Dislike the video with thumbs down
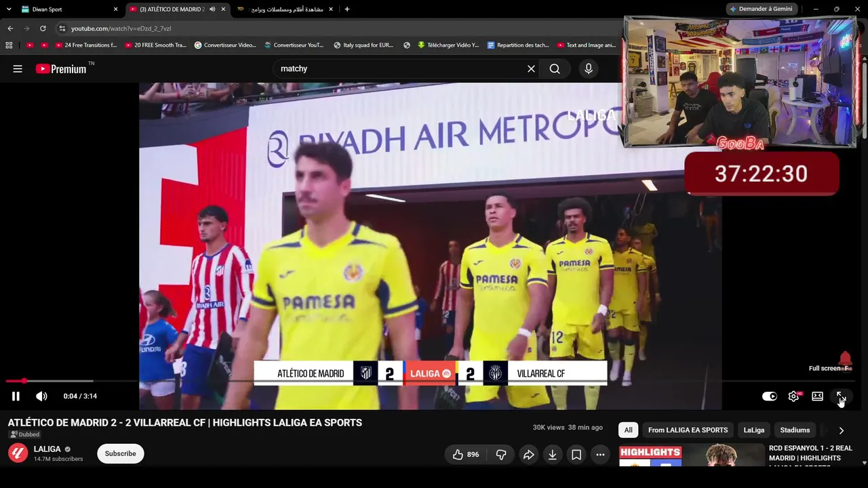 pyautogui.click(x=501, y=455)
